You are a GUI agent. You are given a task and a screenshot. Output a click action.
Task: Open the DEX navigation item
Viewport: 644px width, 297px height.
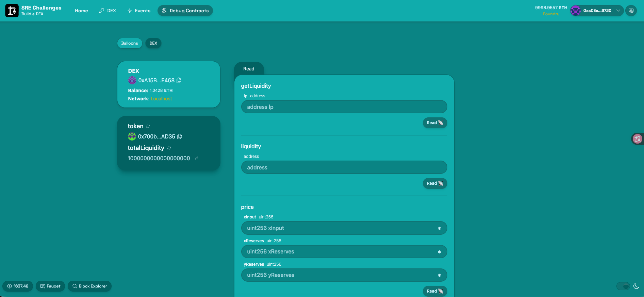[x=108, y=11]
